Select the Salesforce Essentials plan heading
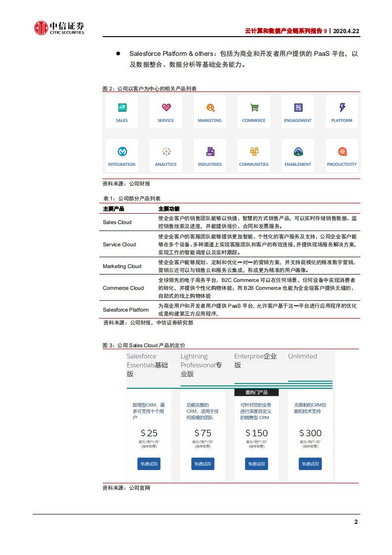The width and height of the screenshot is (392, 555). (x=147, y=365)
